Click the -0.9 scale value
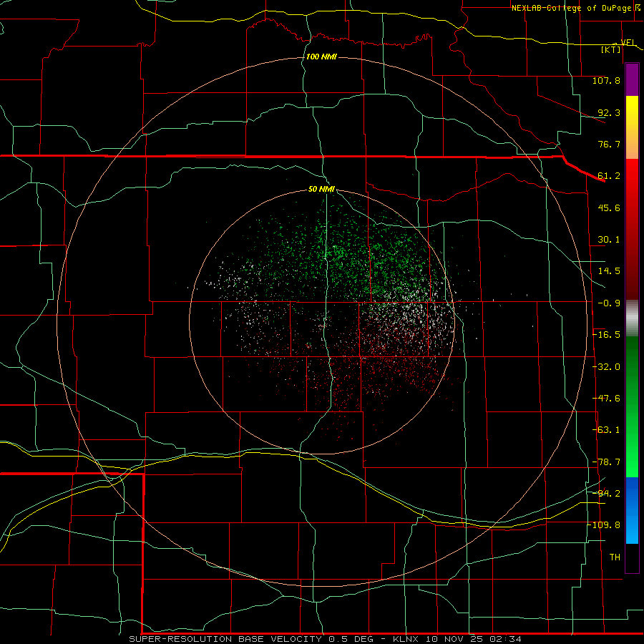644x644 pixels. pos(609,303)
